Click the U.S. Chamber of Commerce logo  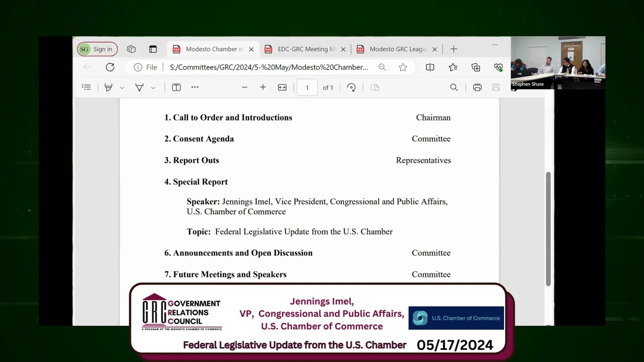point(456,318)
